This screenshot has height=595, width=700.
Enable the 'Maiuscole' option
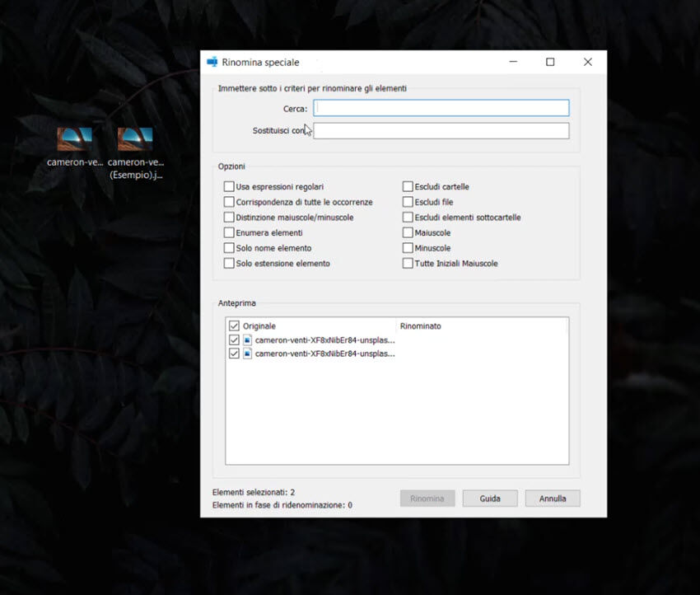pyautogui.click(x=408, y=232)
